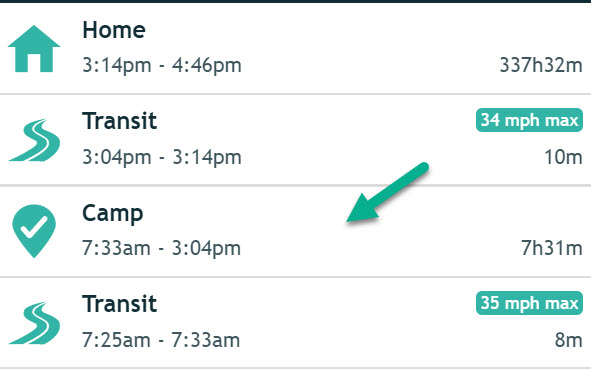Click the 8m transit duration label
The width and height of the screenshot is (591, 369).
point(568,340)
